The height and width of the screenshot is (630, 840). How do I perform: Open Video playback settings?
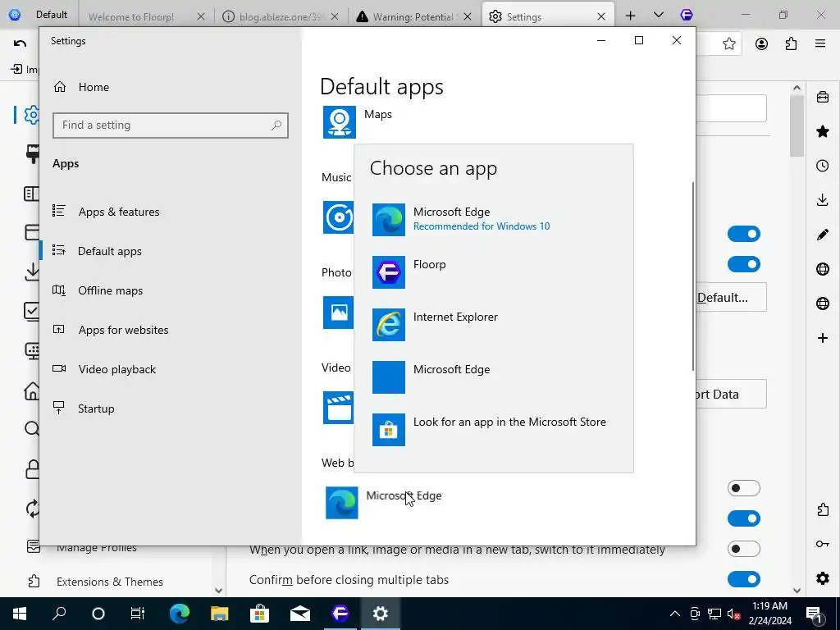coord(104,369)
